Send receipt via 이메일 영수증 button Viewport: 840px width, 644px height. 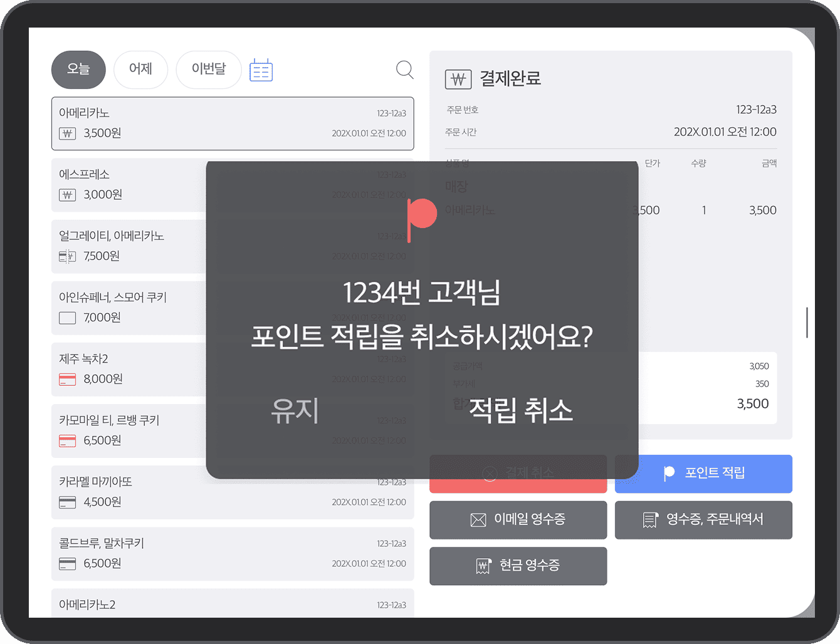click(518, 519)
